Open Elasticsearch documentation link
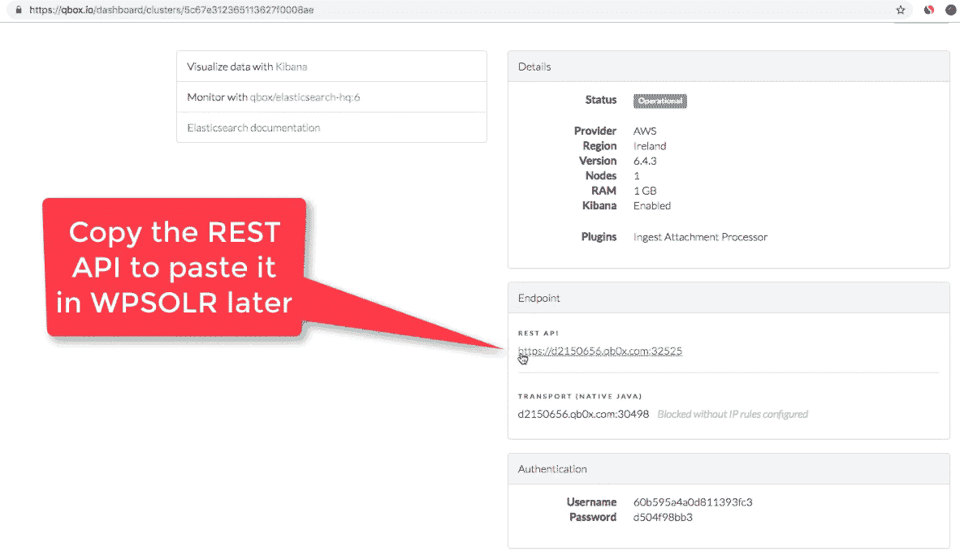Screen dimensions: 960x560 (253, 128)
